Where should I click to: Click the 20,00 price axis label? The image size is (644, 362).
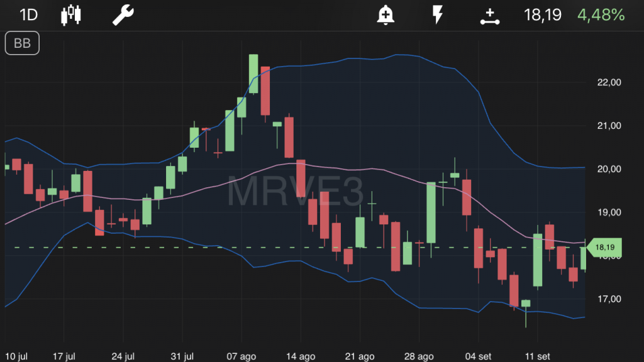tap(609, 169)
